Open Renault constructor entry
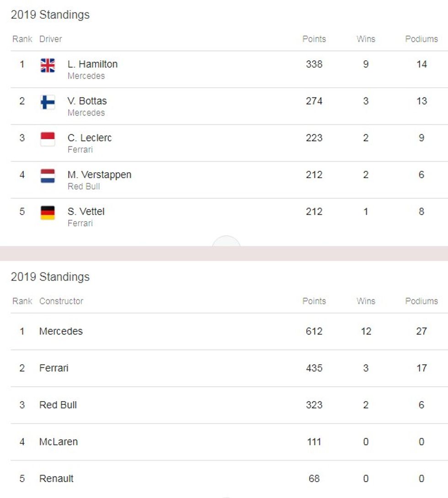The height and width of the screenshot is (498, 448). [x=56, y=479]
